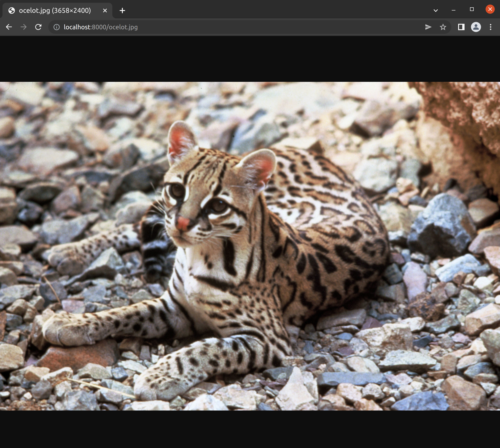
Task: Go back to the previous page
Action: [x=9, y=27]
